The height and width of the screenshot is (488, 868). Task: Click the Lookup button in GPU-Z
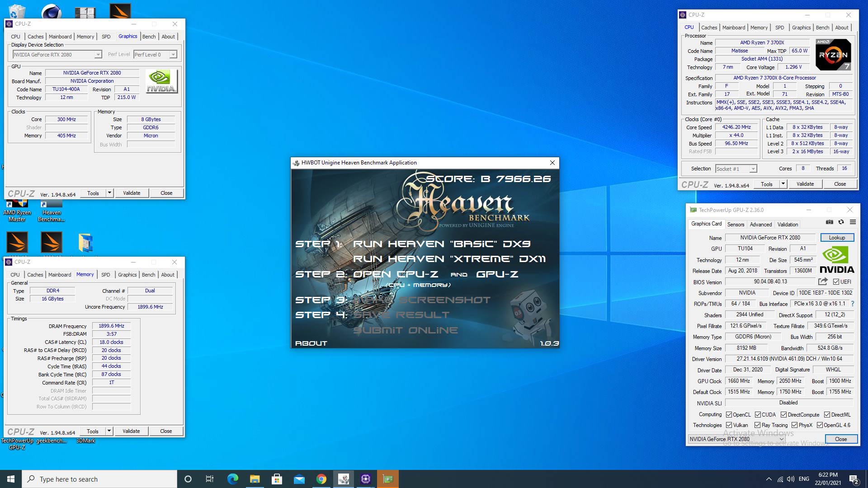click(x=837, y=238)
